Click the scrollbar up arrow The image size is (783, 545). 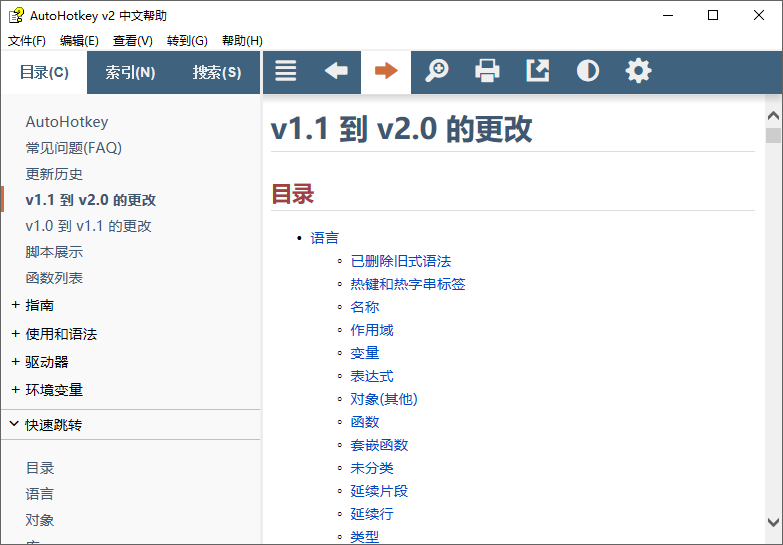point(773,116)
